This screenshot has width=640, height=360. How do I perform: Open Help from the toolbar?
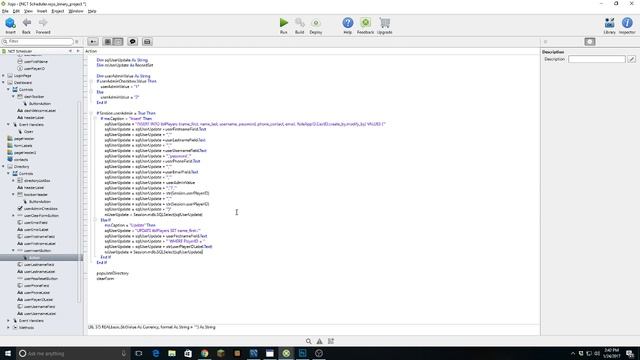[347, 26]
